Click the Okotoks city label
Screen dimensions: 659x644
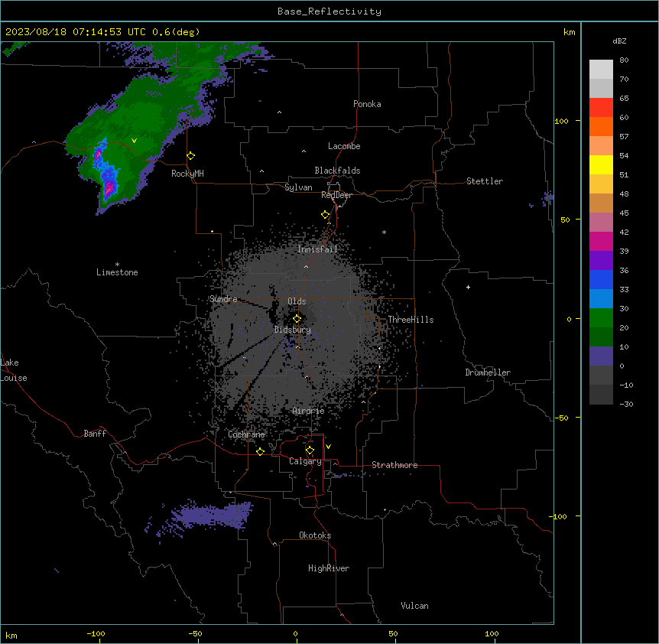pyautogui.click(x=315, y=535)
